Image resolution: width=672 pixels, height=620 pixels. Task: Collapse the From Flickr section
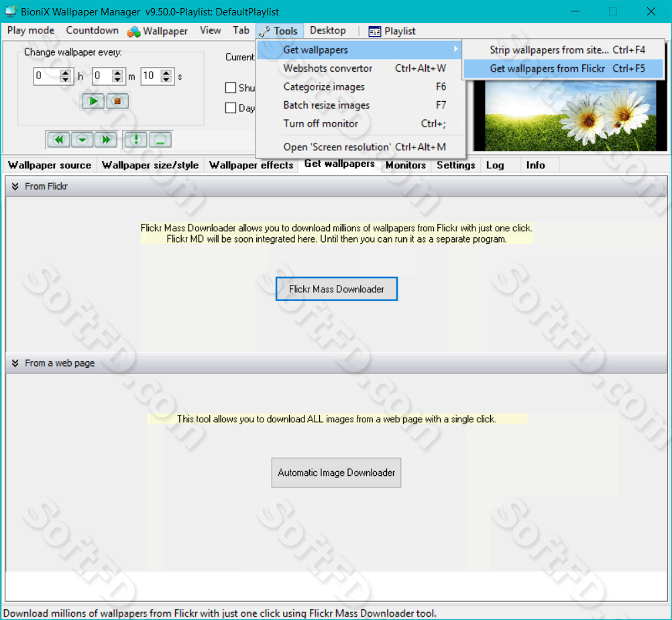pos(15,186)
